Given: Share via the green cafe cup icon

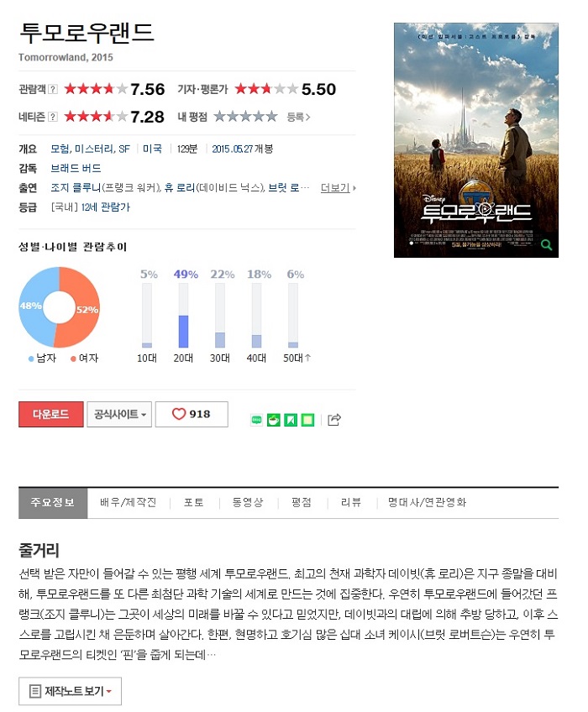Looking at the screenshot, I should click(x=274, y=421).
